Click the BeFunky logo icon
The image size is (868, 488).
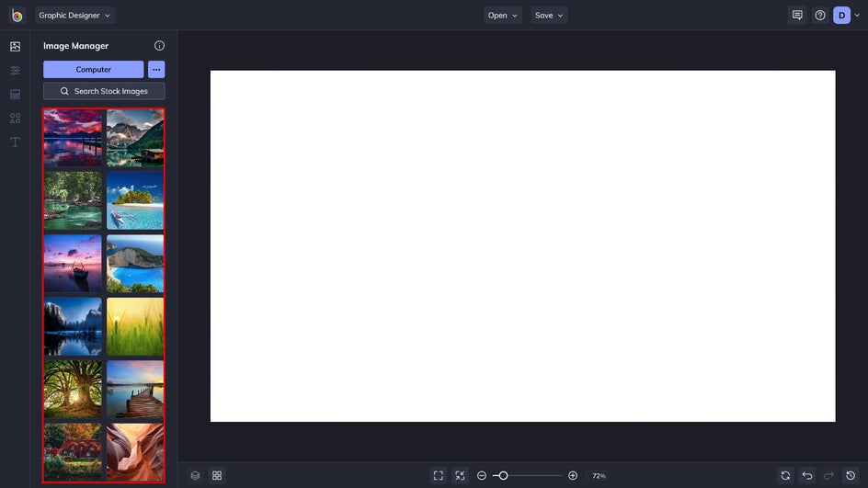click(17, 16)
